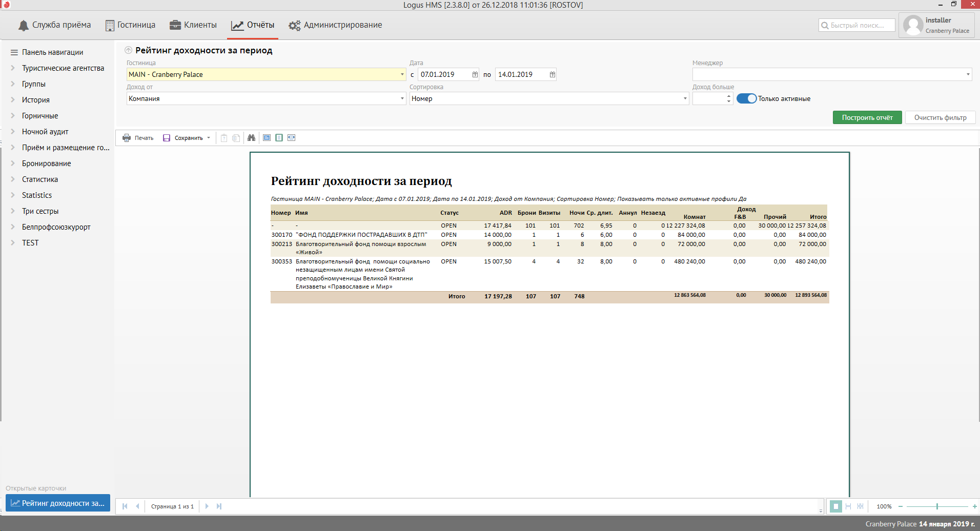Open the binoculars search tool
The image size is (980, 531).
[x=251, y=138]
